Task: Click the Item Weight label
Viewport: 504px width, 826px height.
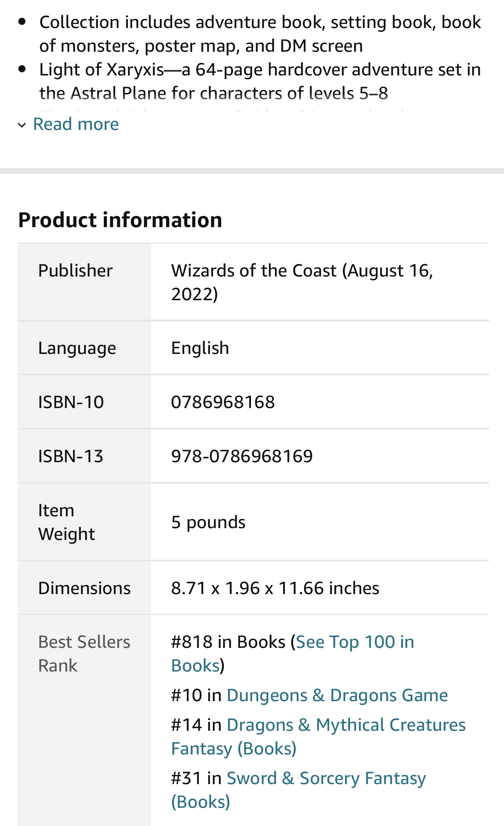Action: (x=66, y=522)
